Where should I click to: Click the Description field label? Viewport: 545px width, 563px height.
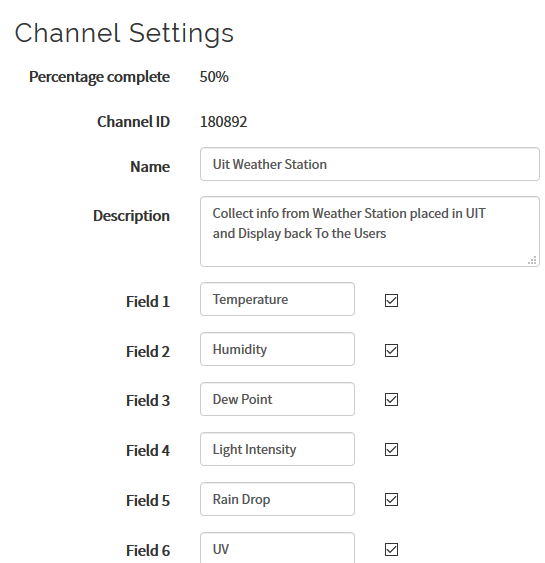pos(131,216)
